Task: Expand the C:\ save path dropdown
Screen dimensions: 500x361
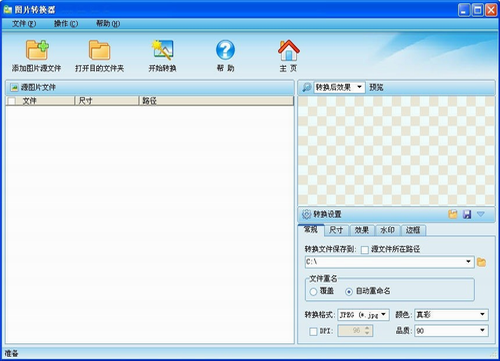Action: point(468,262)
